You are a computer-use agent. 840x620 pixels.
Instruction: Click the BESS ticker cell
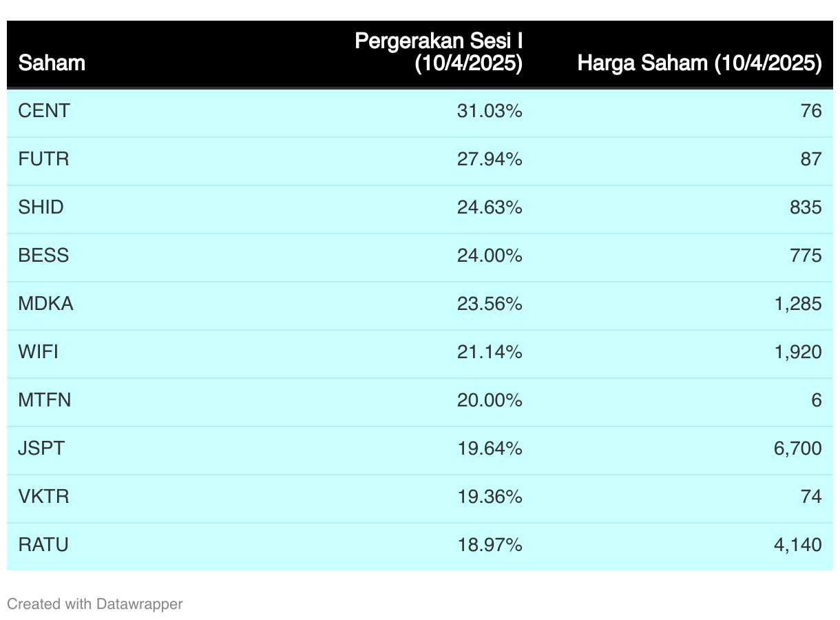(44, 256)
